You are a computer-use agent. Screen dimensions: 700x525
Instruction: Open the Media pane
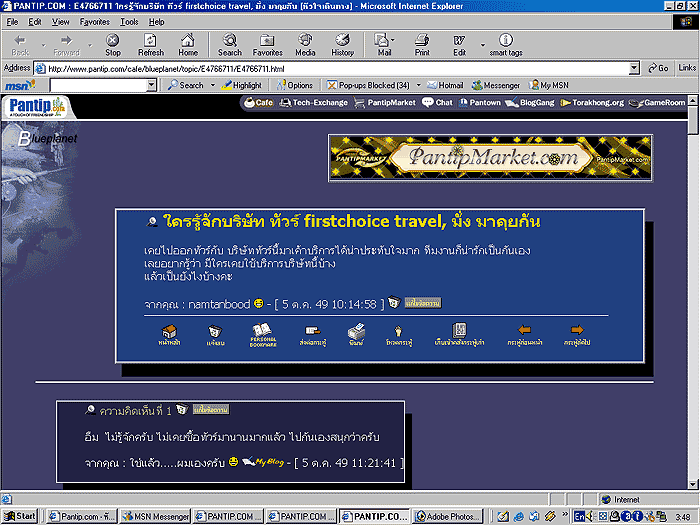click(305, 45)
